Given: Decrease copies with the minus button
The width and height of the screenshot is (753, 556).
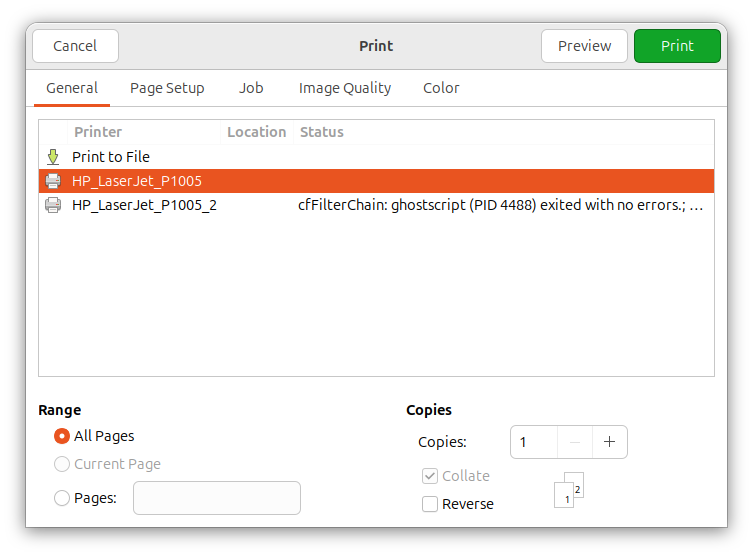Looking at the screenshot, I should click(x=574, y=442).
